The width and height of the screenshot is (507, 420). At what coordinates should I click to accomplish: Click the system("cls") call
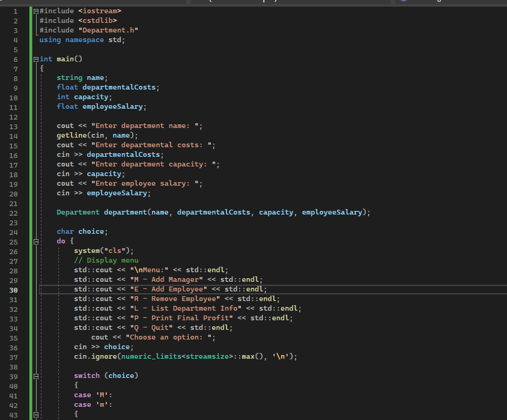coord(102,251)
